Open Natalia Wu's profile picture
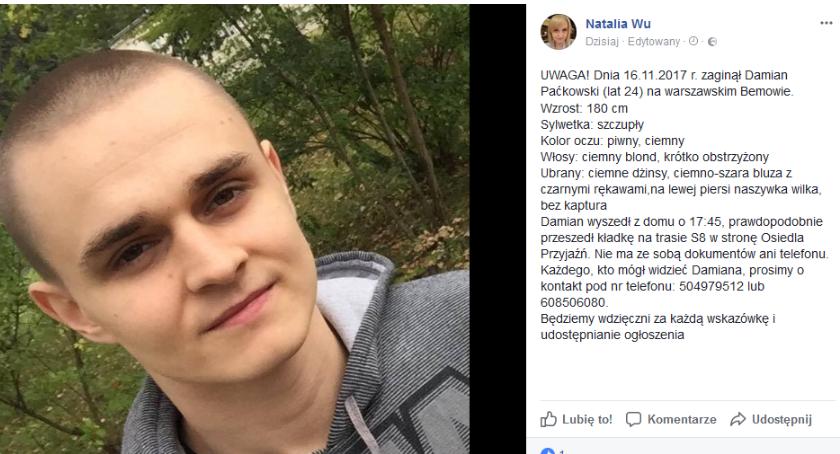840x454 pixels. tap(558, 32)
